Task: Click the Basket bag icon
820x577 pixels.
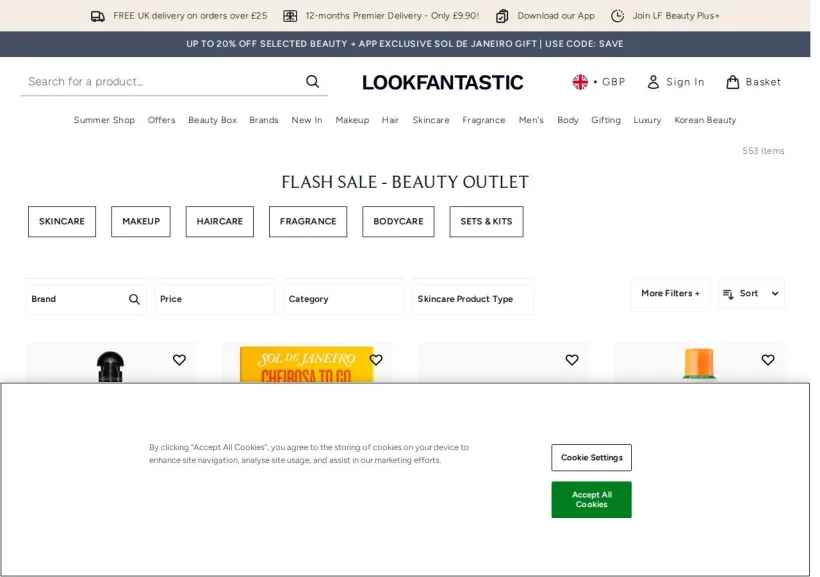Action: (x=733, y=82)
